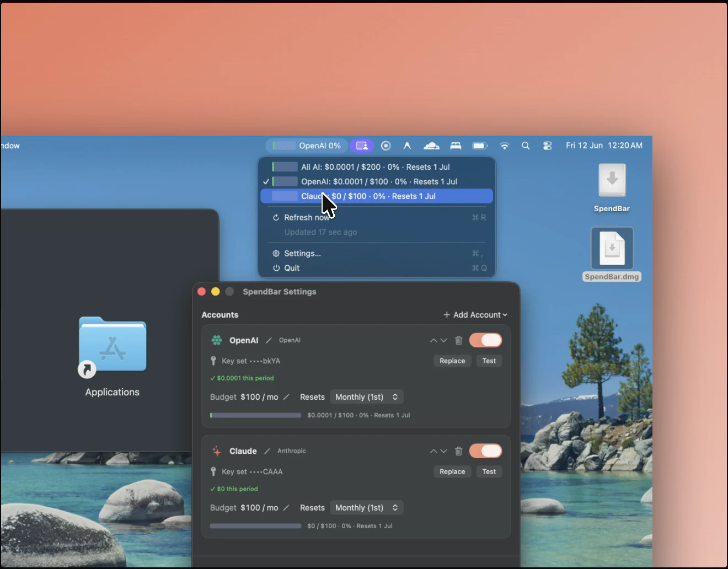Click the bed focus mode icon
Image resolution: width=728 pixels, height=569 pixels.
pos(456,146)
